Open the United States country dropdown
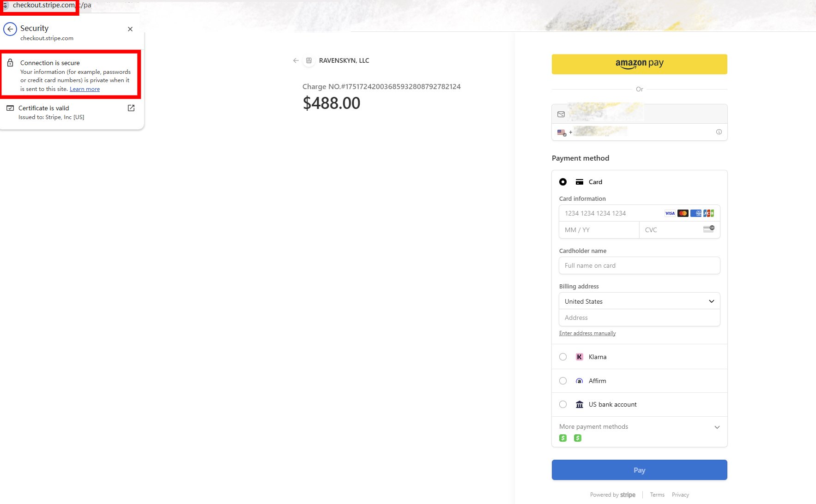This screenshot has height=504, width=816. 640,301
